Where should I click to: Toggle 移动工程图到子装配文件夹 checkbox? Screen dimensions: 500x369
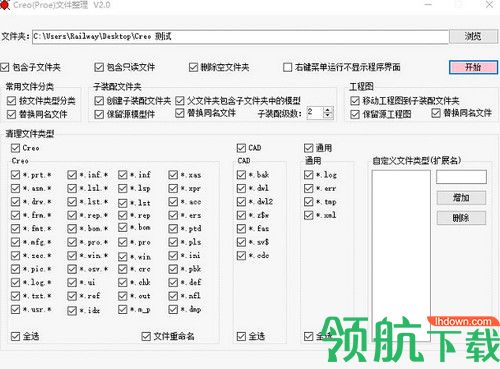355,101
